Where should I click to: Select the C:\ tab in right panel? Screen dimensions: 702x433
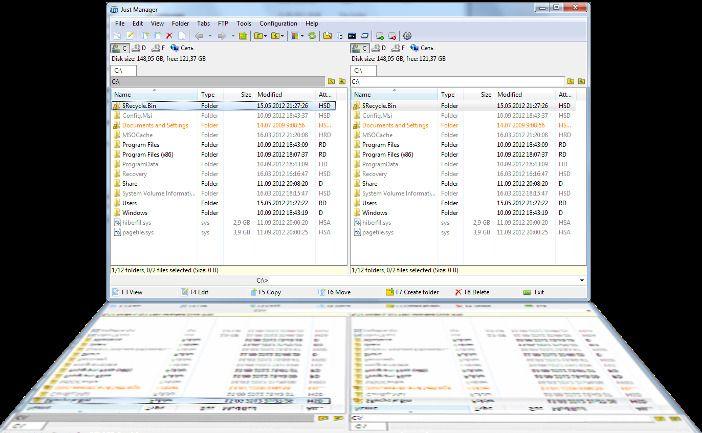363,70
